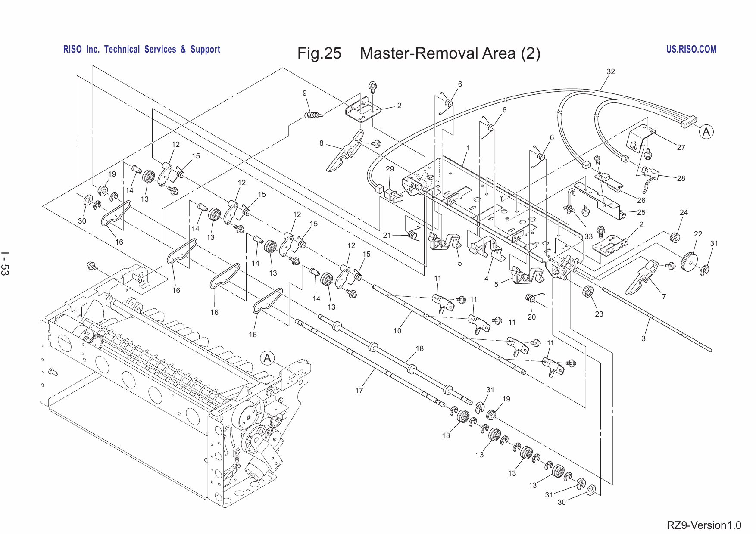The width and height of the screenshot is (756, 534).
Task: Click the 'RZ9-Version1.0' footer text
Action: point(703,525)
